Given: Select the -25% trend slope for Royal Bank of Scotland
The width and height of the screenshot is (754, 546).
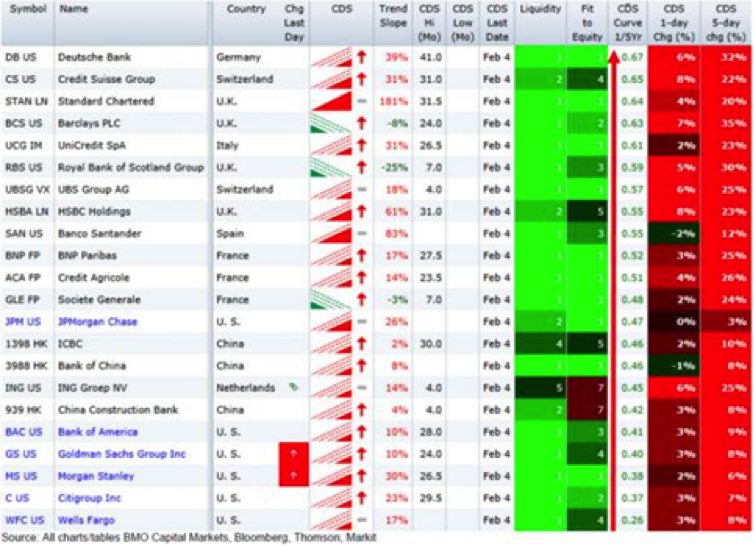Looking at the screenshot, I should [394, 167].
